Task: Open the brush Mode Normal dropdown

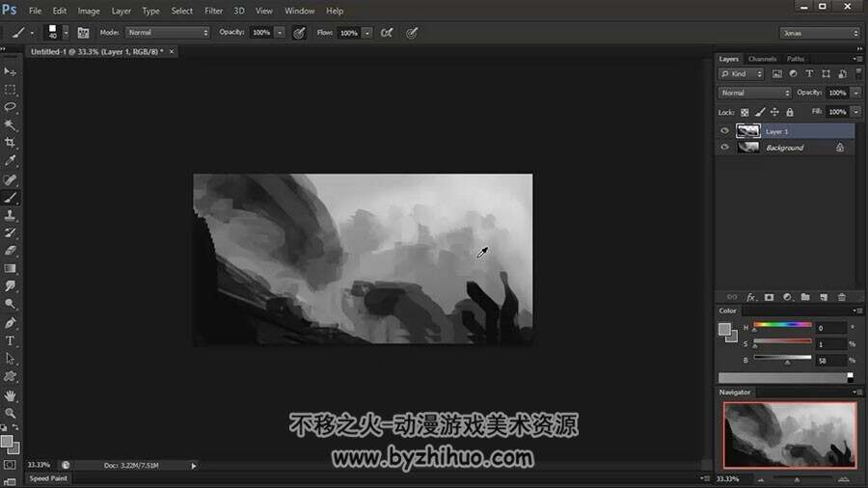Action: tap(168, 33)
